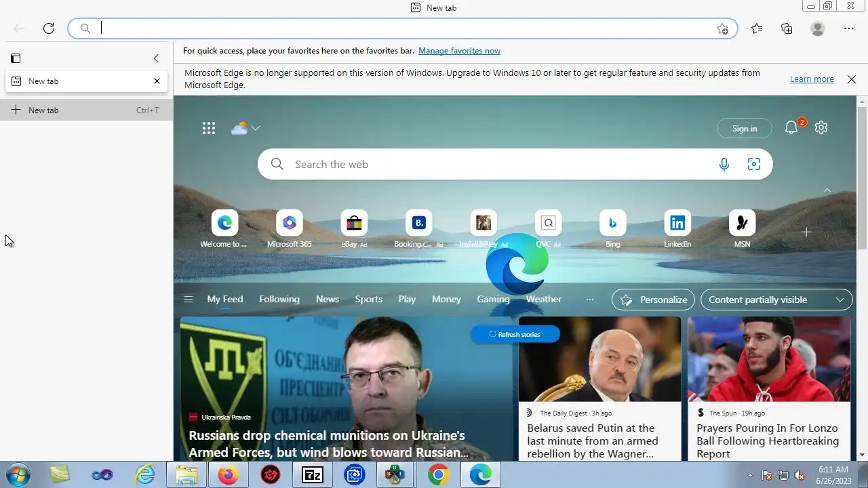Switch to the Money tab

446,299
